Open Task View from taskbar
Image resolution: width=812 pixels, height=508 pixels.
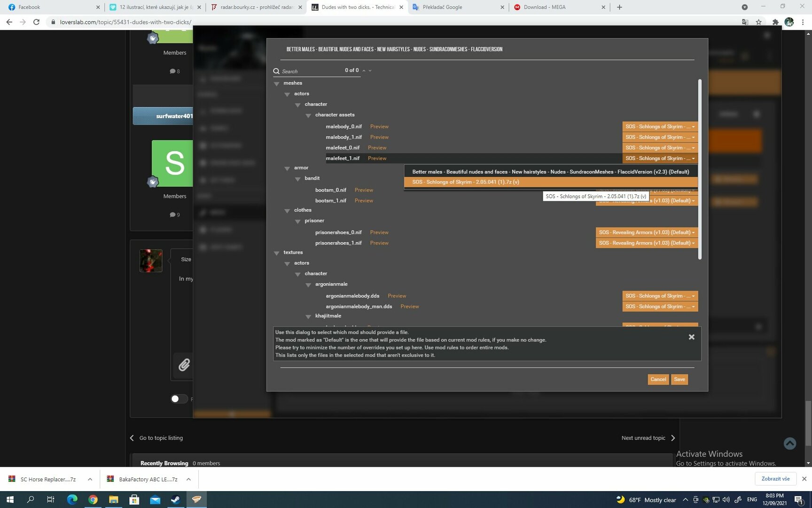[51, 500]
